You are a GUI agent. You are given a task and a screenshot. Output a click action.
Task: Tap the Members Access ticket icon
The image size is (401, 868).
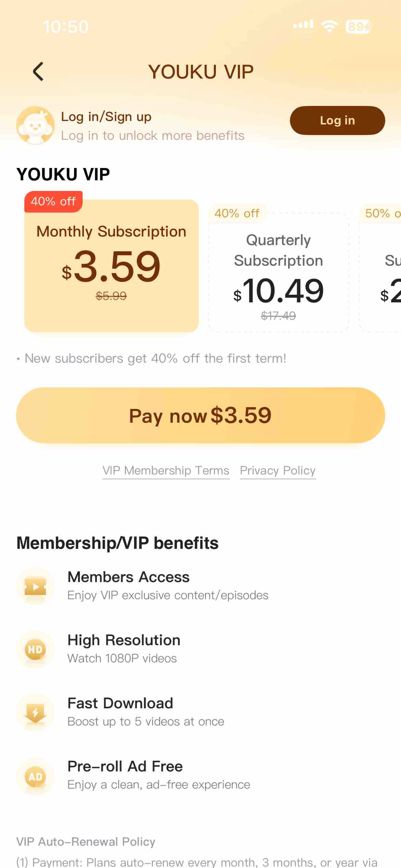pos(35,586)
